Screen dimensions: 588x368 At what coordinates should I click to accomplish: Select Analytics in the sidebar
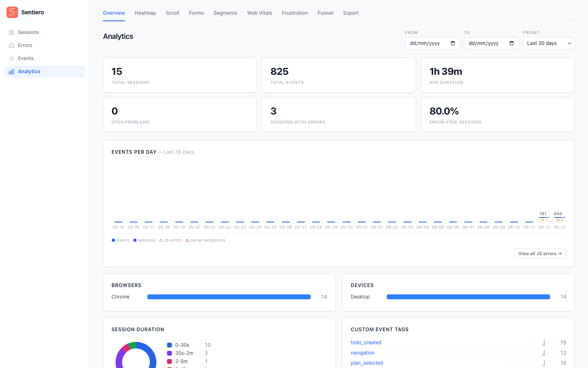click(45, 72)
